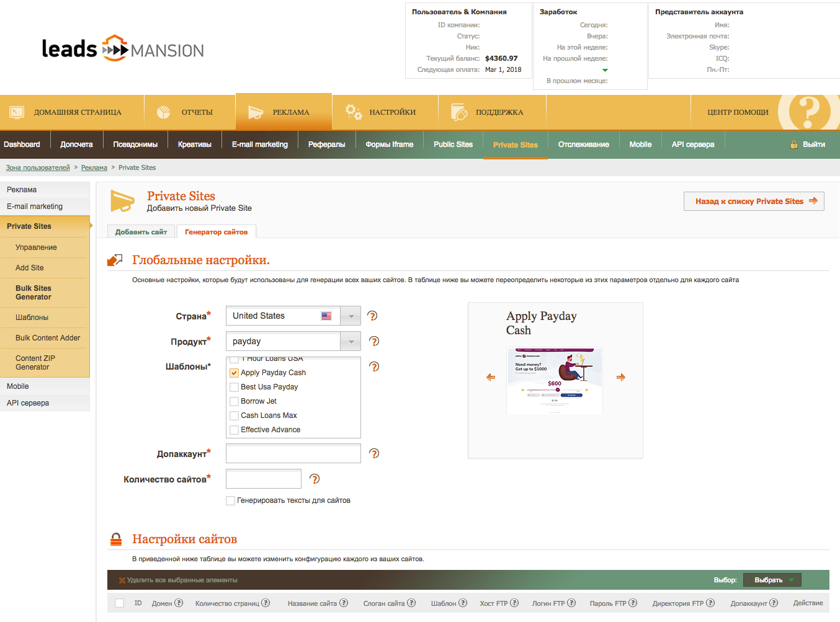
Task: Click the Центр помощи question mark icon
Action: tap(808, 112)
